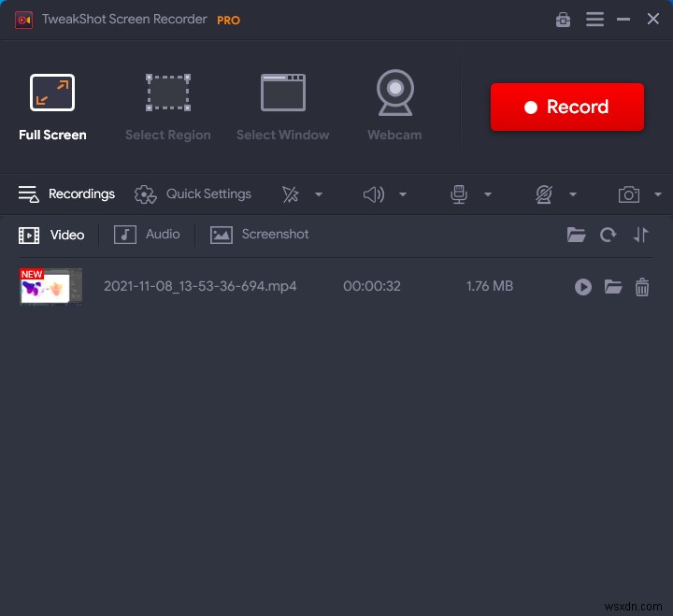Viewport: 673px width, 616px height.
Task: Close the TweakShot Screen Recorder window
Action: [x=653, y=19]
